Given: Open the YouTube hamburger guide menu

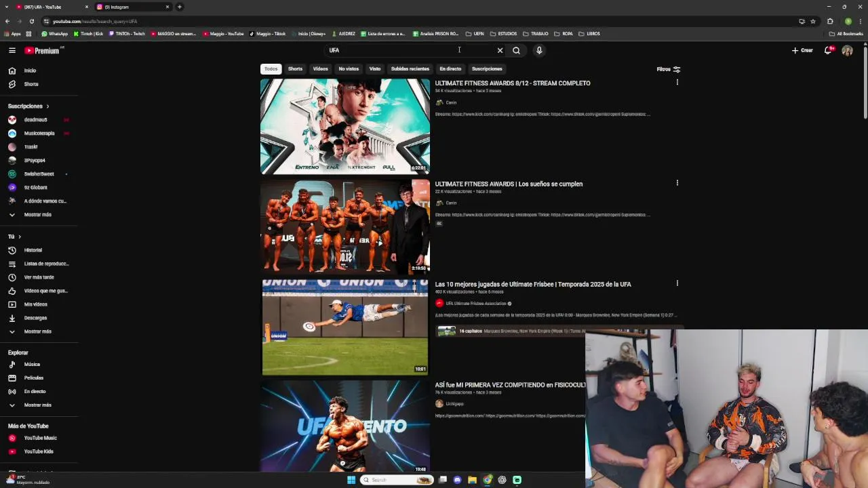Looking at the screenshot, I should [x=12, y=50].
